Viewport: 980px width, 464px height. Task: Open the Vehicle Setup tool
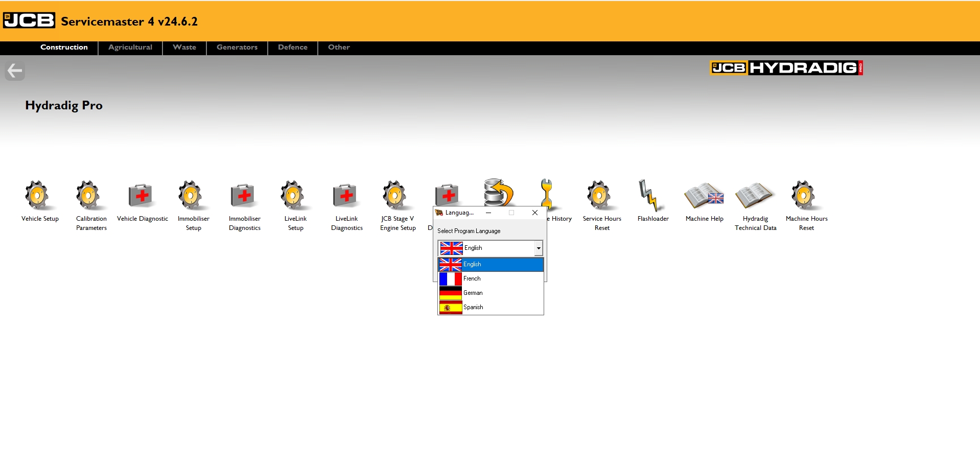coord(39,196)
